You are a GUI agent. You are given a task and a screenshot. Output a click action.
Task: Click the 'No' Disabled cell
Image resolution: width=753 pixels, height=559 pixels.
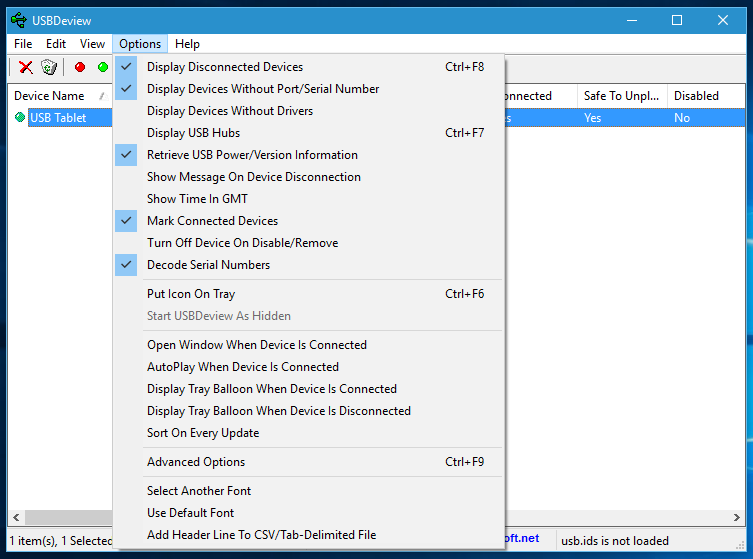tap(682, 118)
